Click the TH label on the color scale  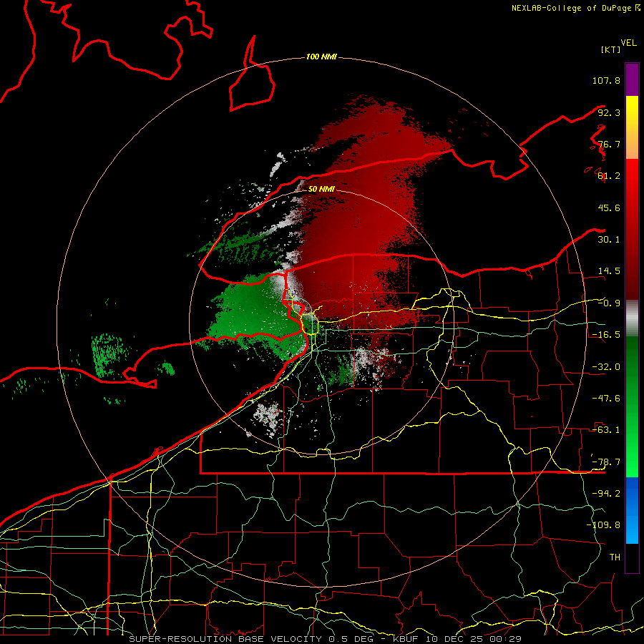pos(615,557)
